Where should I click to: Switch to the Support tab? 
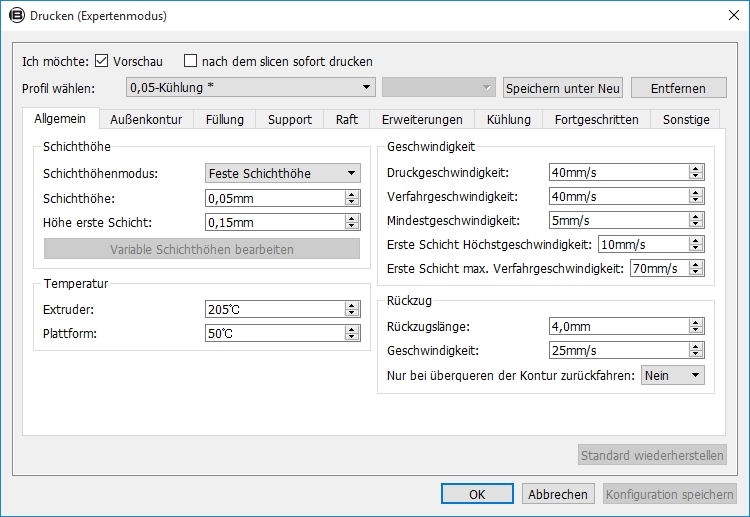pyautogui.click(x=290, y=120)
